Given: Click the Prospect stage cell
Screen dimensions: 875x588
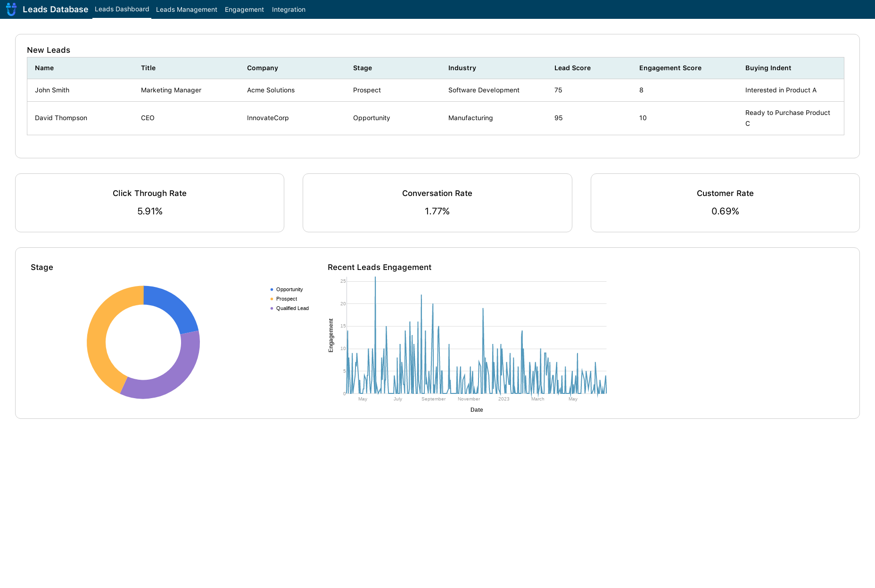Looking at the screenshot, I should coord(367,90).
